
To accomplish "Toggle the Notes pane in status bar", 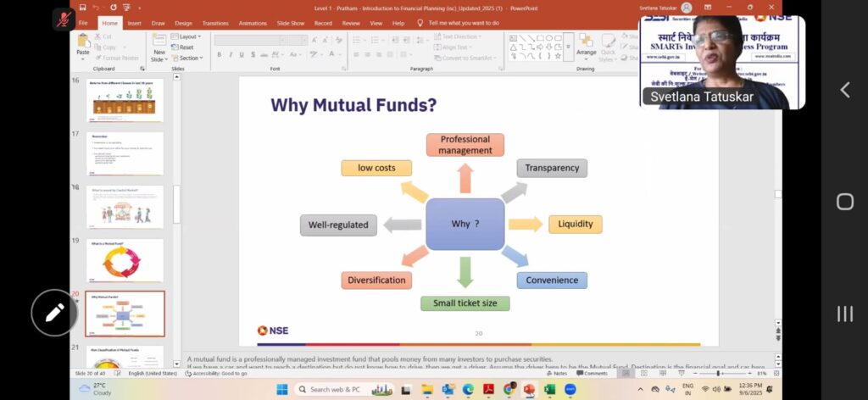I will tap(557, 373).
